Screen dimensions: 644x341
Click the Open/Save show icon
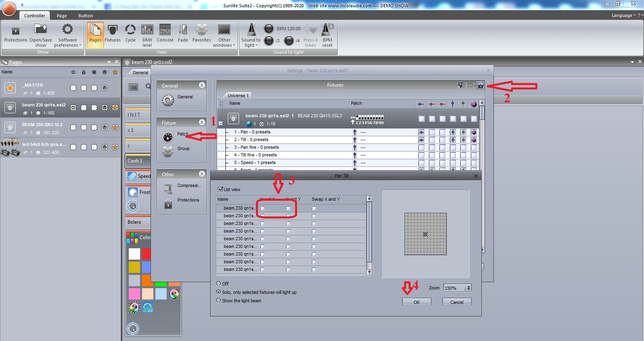click(41, 29)
